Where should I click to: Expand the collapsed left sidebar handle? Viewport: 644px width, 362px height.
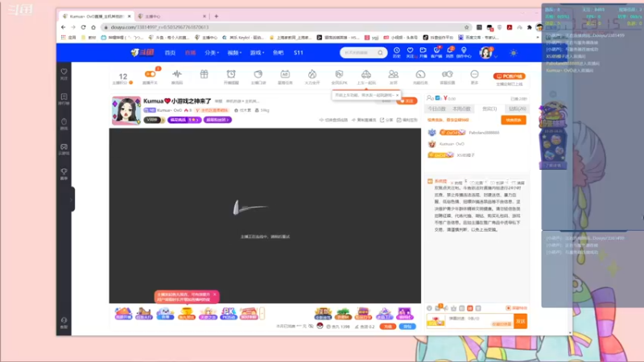click(x=72, y=199)
